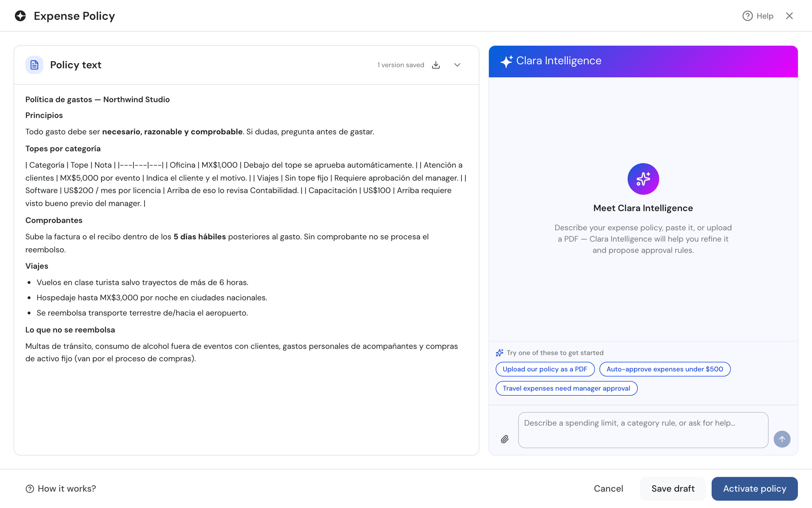Open Help from the top bar
The width and height of the screenshot is (812, 508).
758,16
